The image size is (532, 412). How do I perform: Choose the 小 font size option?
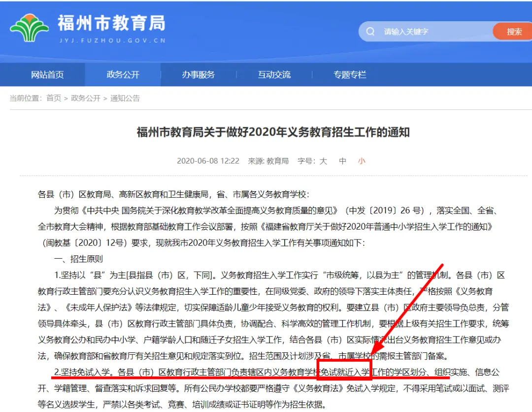(362, 161)
